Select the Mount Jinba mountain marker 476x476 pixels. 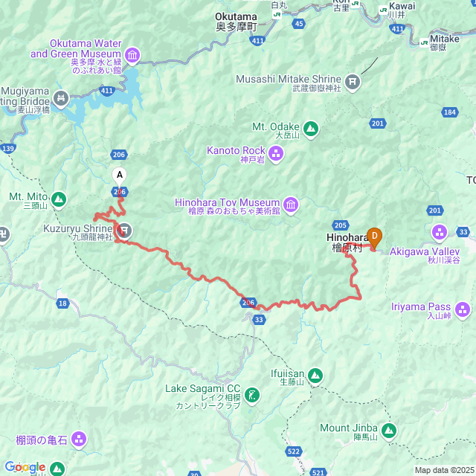[389, 431]
